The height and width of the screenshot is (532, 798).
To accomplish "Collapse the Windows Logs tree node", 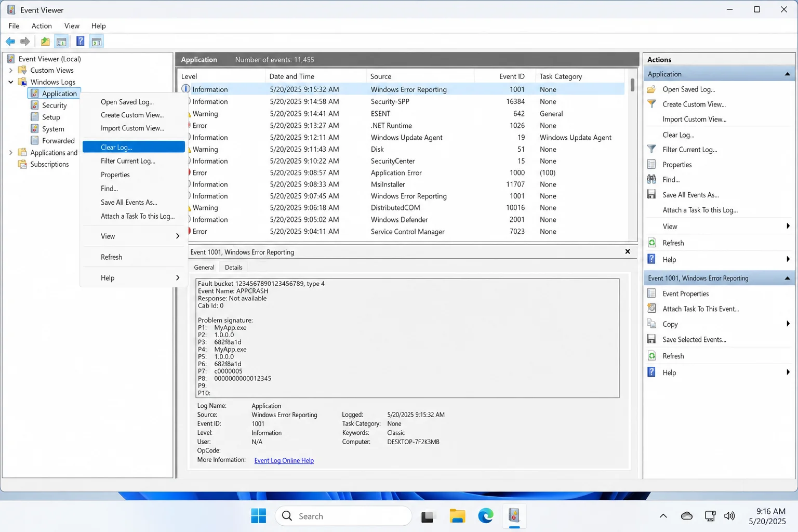I will pyautogui.click(x=10, y=82).
